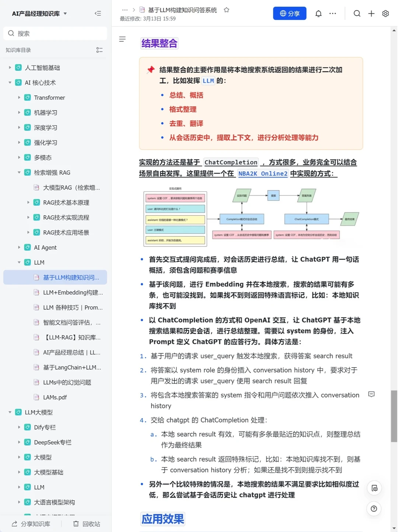Click the floating feedback comment icon
The image size is (398, 532).
374,488
